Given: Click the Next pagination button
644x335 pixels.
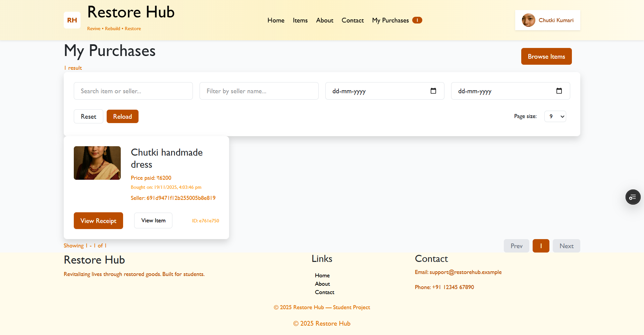Looking at the screenshot, I should pos(566,246).
